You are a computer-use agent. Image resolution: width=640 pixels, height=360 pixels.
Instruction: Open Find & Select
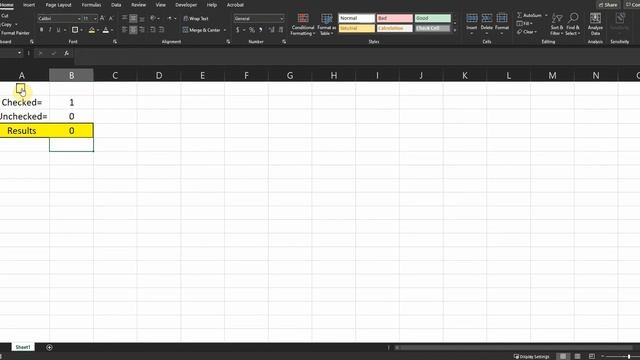(x=573, y=24)
